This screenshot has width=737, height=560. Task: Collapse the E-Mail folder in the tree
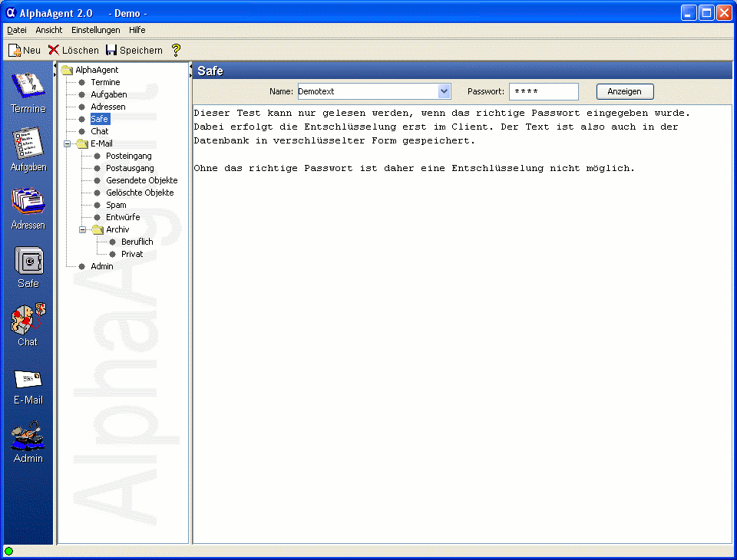pos(68,143)
